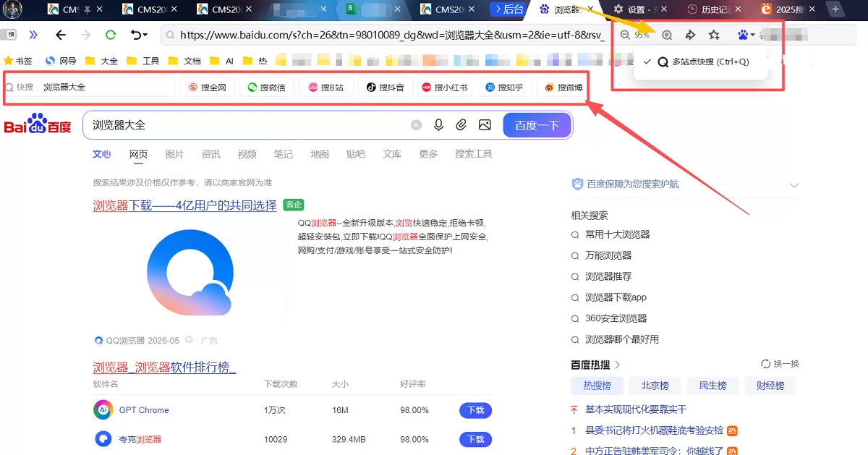
Task: Open the 网导 bookmark
Action: [61, 61]
